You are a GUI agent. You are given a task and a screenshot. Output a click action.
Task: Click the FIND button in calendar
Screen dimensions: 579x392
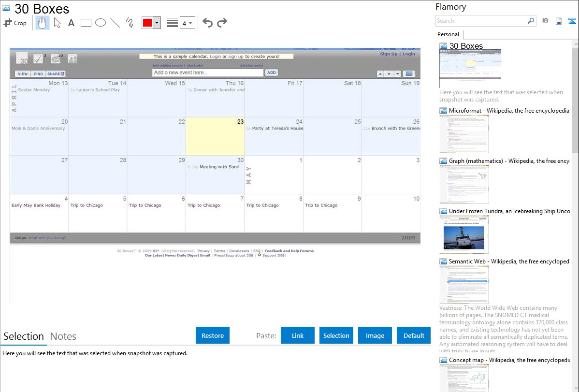click(x=38, y=74)
